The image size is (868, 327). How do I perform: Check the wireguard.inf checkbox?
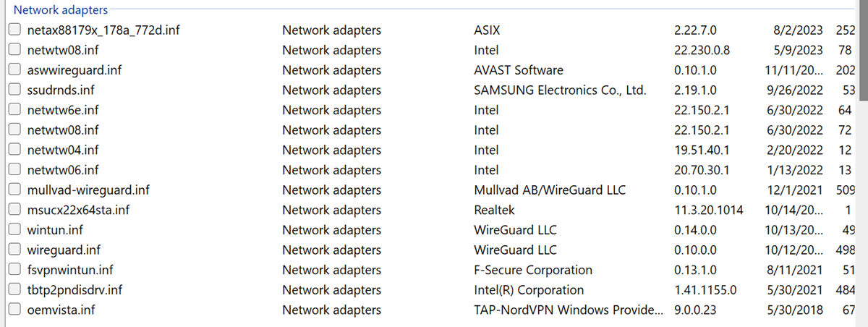tap(14, 250)
